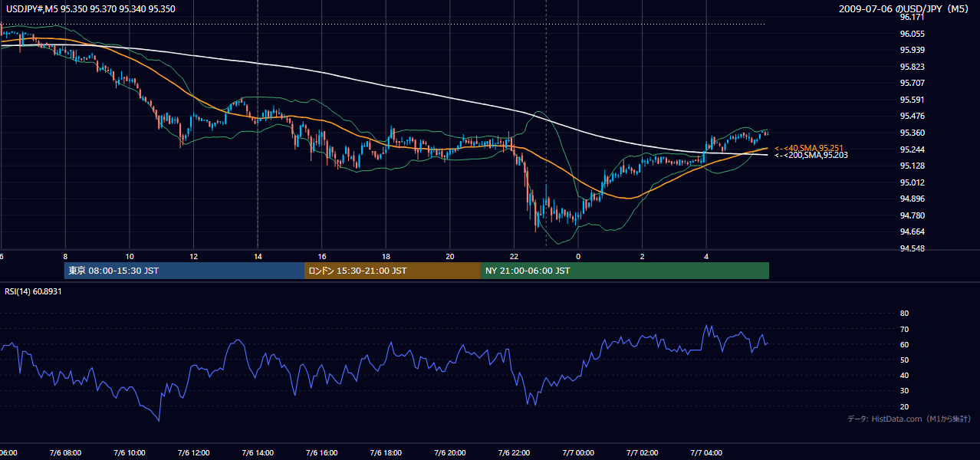
Task: Click the RSI 30 level label
Action: (904, 391)
